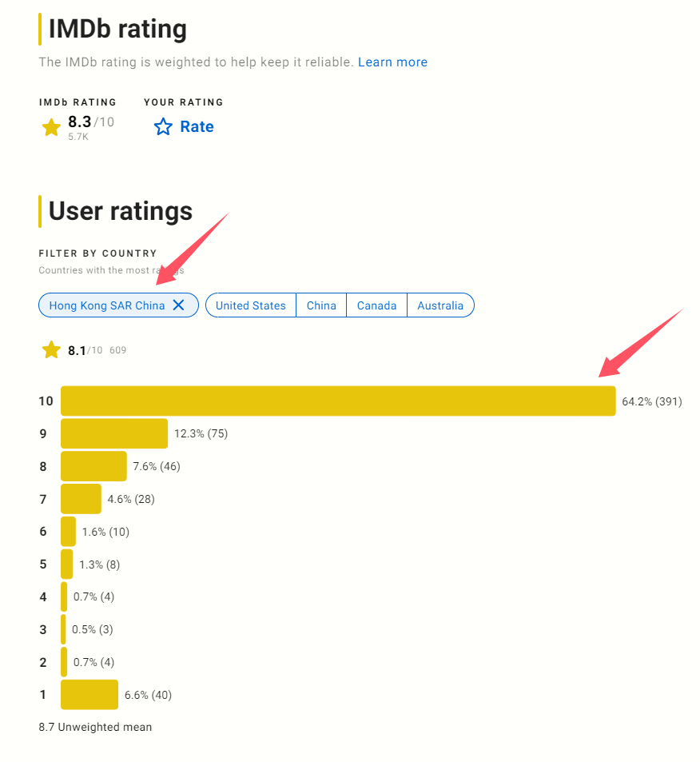The height and width of the screenshot is (762, 700).
Task: Select the Hong Kong SAR China chip
Action: pyautogui.click(x=107, y=305)
